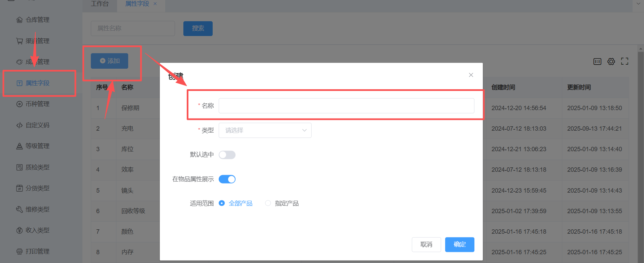Click the 自定义码 code icon in sidebar
644x263 pixels.
(x=20, y=125)
